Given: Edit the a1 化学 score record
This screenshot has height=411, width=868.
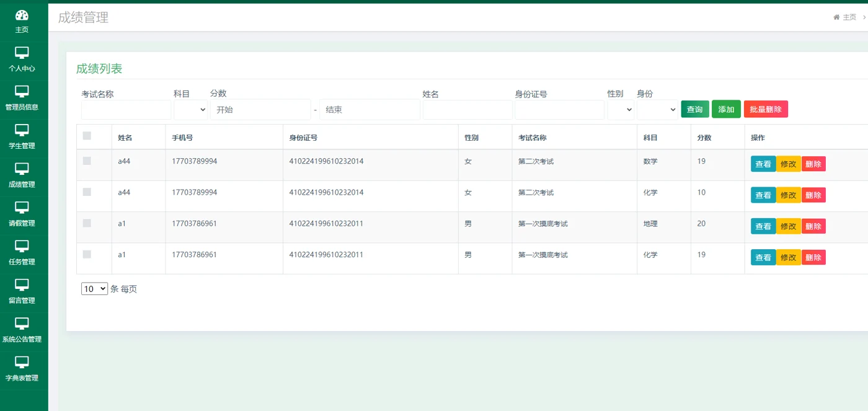Looking at the screenshot, I should [789, 257].
